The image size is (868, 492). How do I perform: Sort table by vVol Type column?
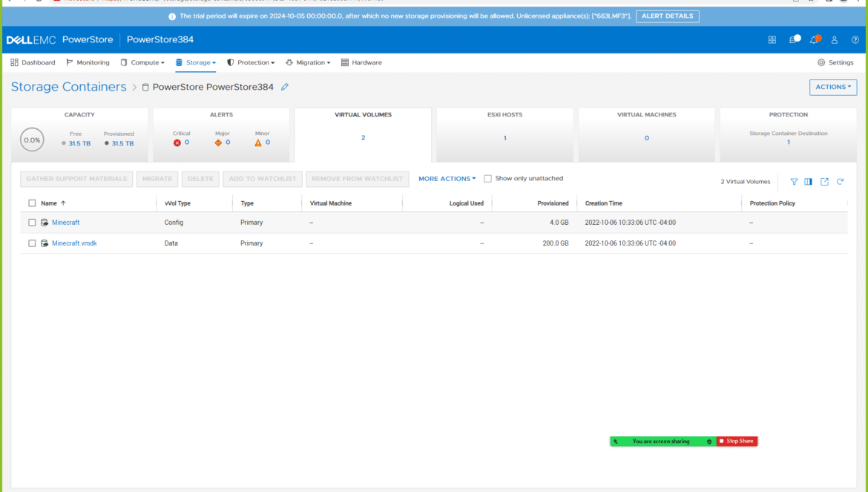click(177, 203)
